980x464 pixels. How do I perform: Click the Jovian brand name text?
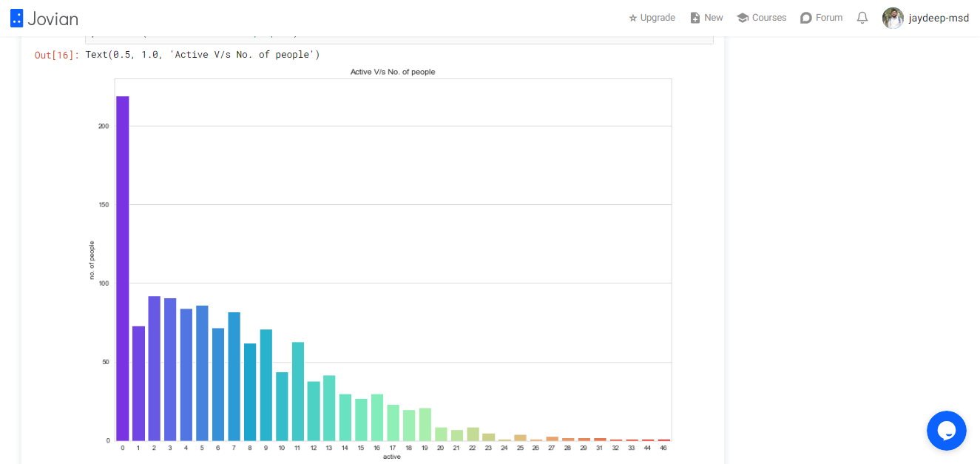click(x=53, y=19)
